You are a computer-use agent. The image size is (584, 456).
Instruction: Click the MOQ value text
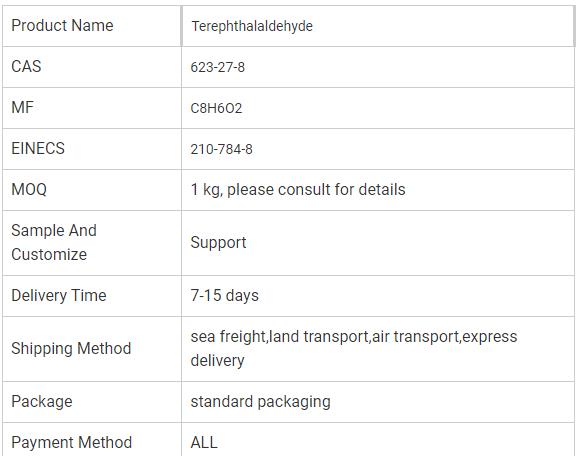point(298,190)
